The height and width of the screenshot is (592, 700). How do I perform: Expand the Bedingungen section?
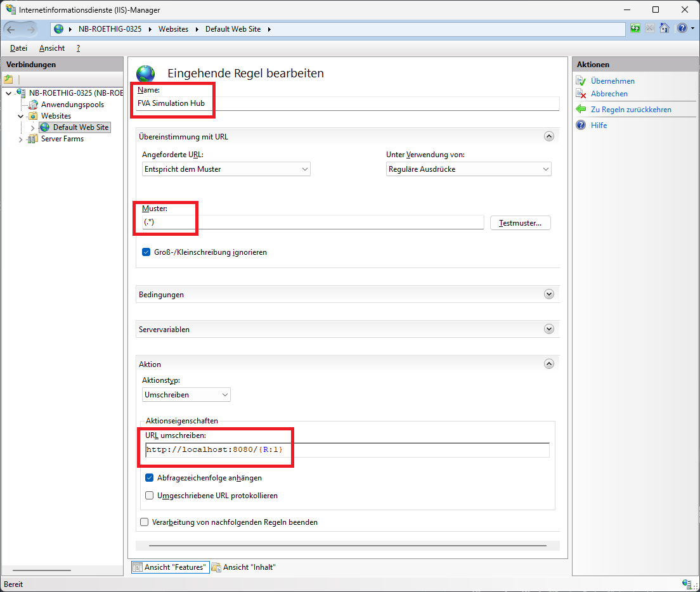[549, 293]
